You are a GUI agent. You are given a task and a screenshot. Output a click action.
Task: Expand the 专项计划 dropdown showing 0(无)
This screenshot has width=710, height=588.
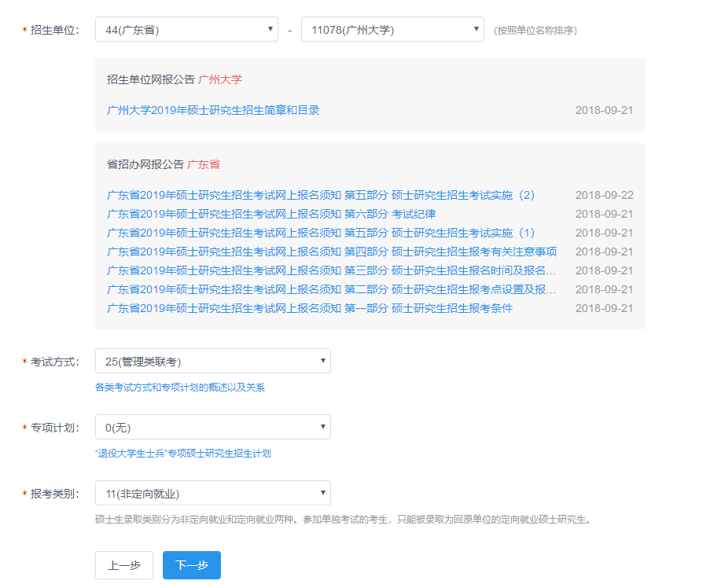tap(212, 428)
